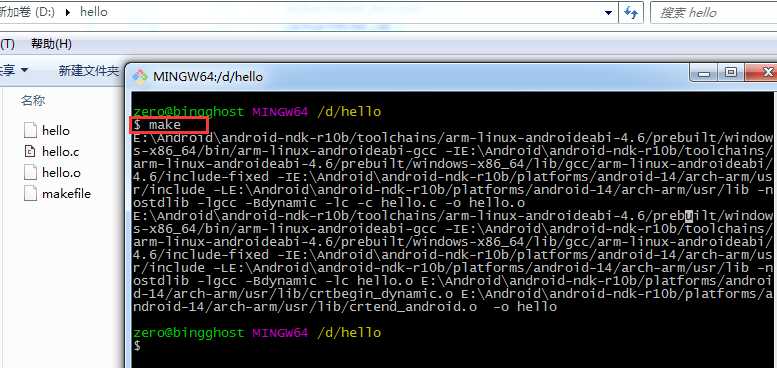Screen dimensions: 777x368
Task: Select the file named hello.o
Action: [61, 173]
